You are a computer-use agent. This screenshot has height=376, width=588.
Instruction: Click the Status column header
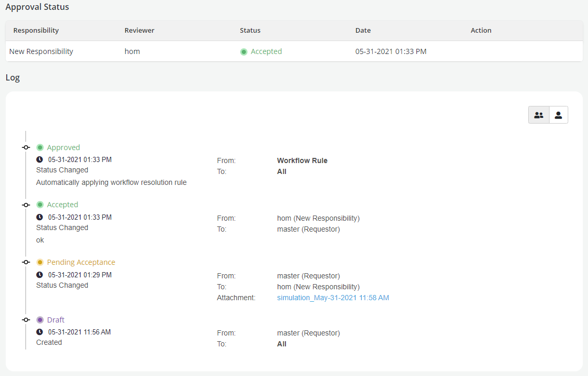coord(250,31)
